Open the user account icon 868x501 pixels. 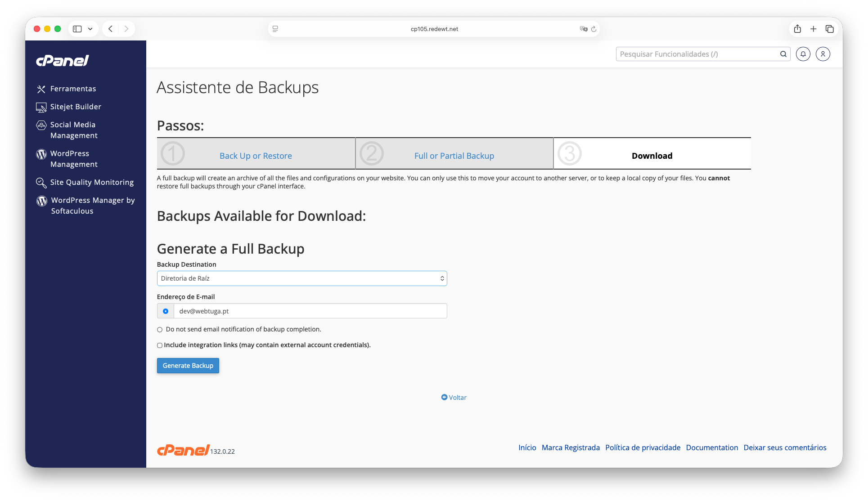[x=823, y=54]
